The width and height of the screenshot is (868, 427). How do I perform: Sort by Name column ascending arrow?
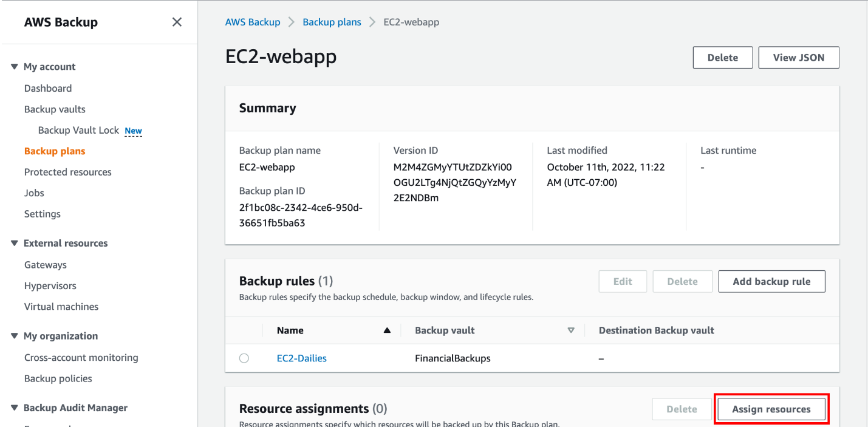[387, 330]
